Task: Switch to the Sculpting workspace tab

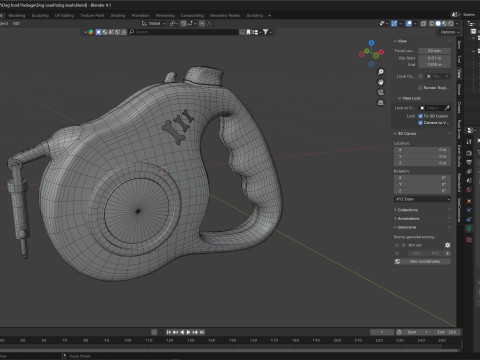Action: (x=40, y=15)
